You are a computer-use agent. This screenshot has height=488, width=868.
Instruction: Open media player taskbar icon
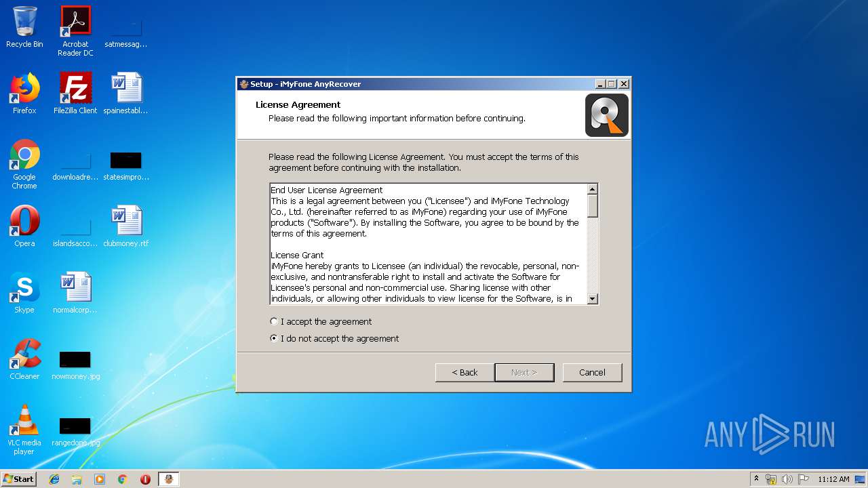[100, 479]
